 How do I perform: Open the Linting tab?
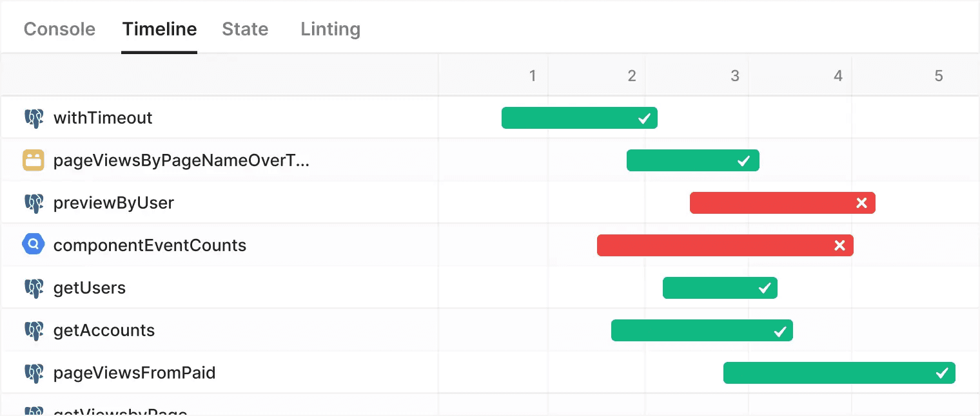point(330,29)
